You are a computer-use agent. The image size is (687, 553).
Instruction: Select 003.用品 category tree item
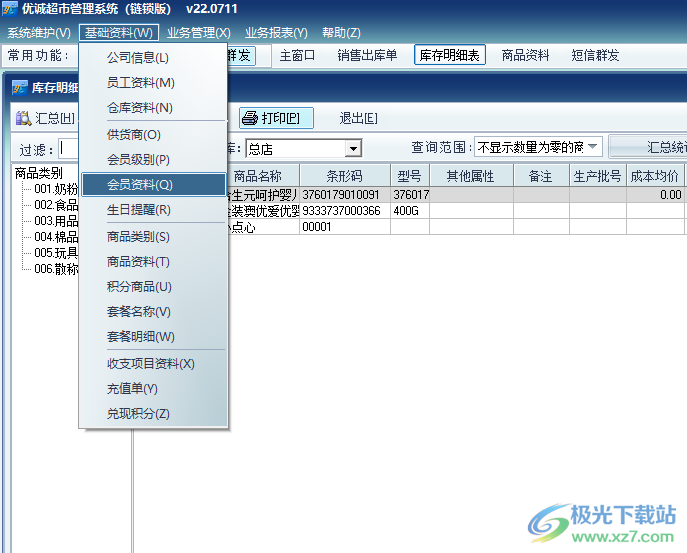pos(56,221)
